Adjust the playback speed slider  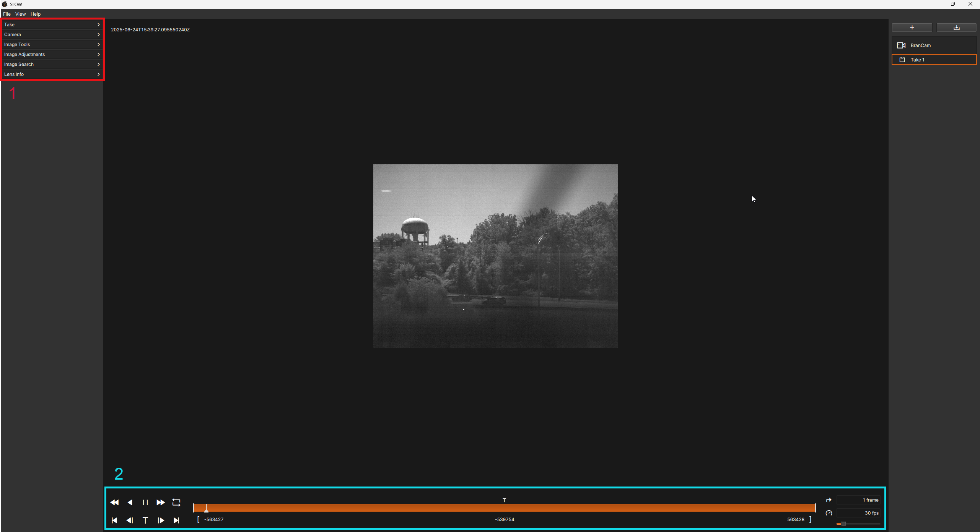point(843,524)
